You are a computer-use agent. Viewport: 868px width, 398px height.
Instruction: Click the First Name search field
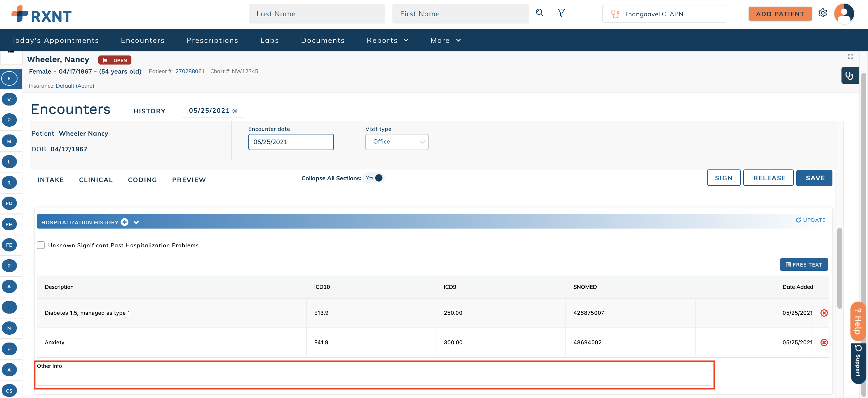pos(461,14)
